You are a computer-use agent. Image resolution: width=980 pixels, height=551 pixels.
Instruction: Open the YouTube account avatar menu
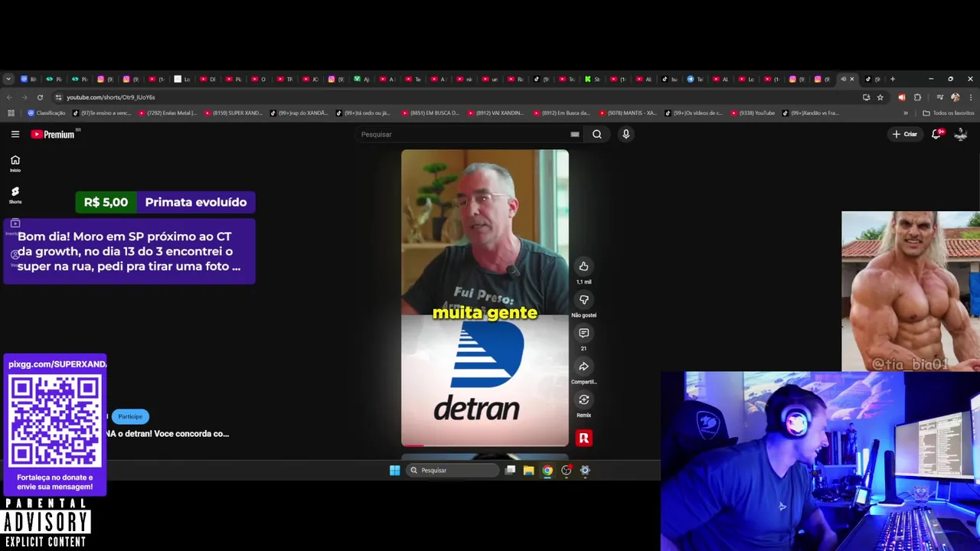[961, 134]
